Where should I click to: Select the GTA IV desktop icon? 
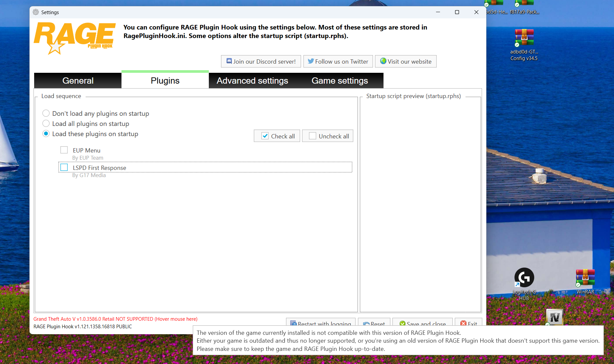click(555, 317)
